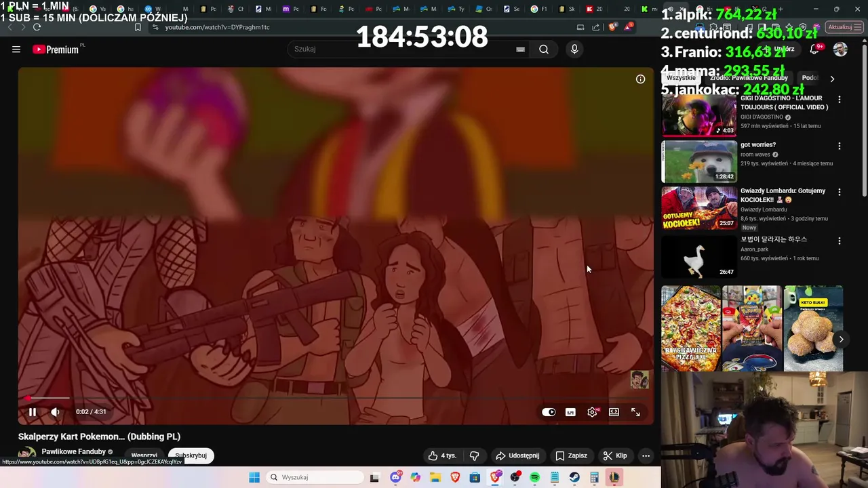Viewport: 868px width, 488px height.
Task: Select the Podobne filter chip
Action: pos(810,78)
